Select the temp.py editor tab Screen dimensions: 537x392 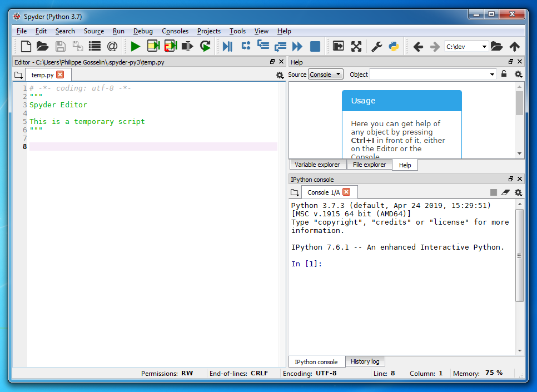[x=42, y=75]
